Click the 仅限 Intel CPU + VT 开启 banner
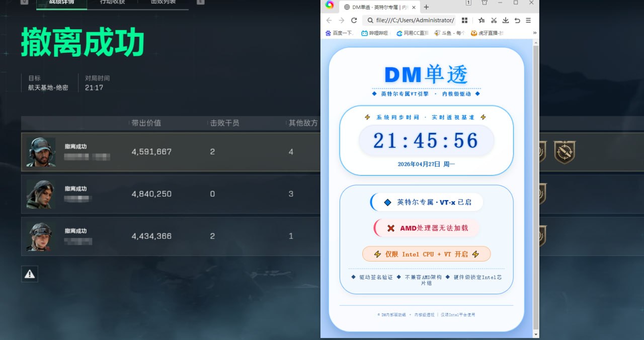Image resolution: width=644 pixels, height=340 pixels. [426, 254]
